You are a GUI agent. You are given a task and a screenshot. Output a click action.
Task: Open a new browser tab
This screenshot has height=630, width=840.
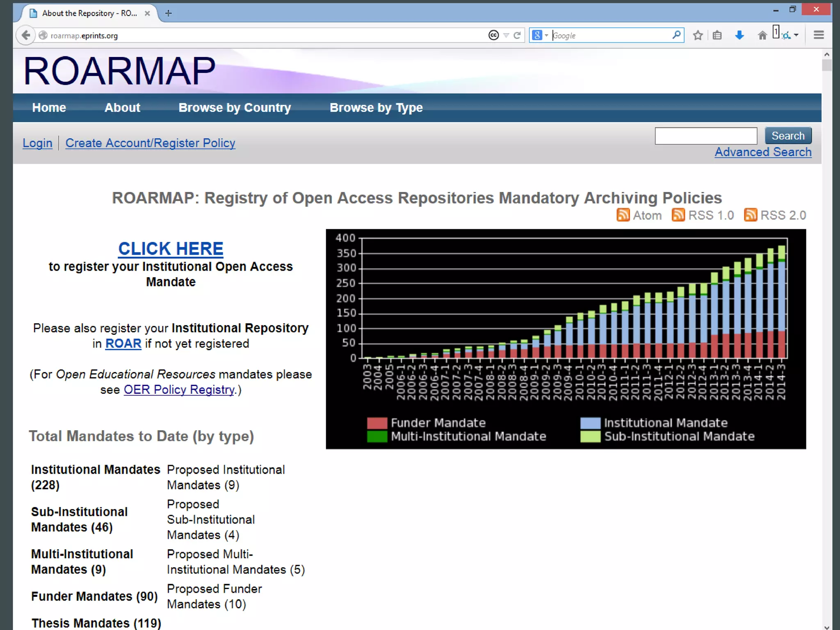click(168, 13)
